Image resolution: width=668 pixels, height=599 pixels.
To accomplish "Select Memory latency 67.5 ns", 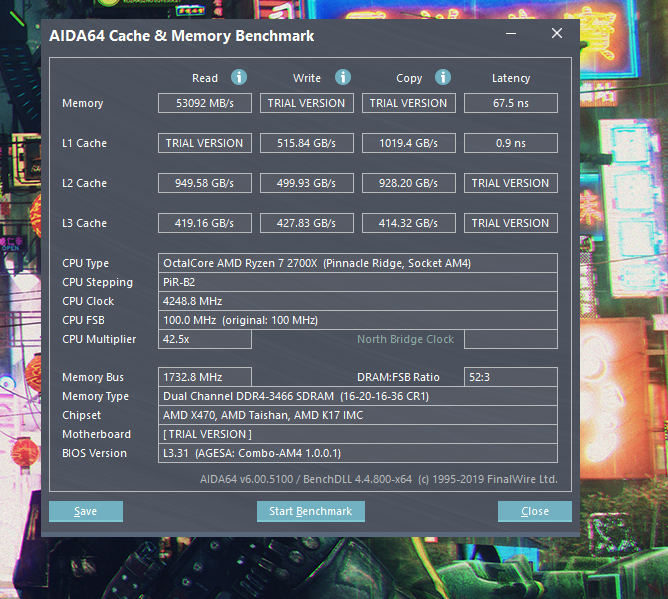I will click(511, 103).
